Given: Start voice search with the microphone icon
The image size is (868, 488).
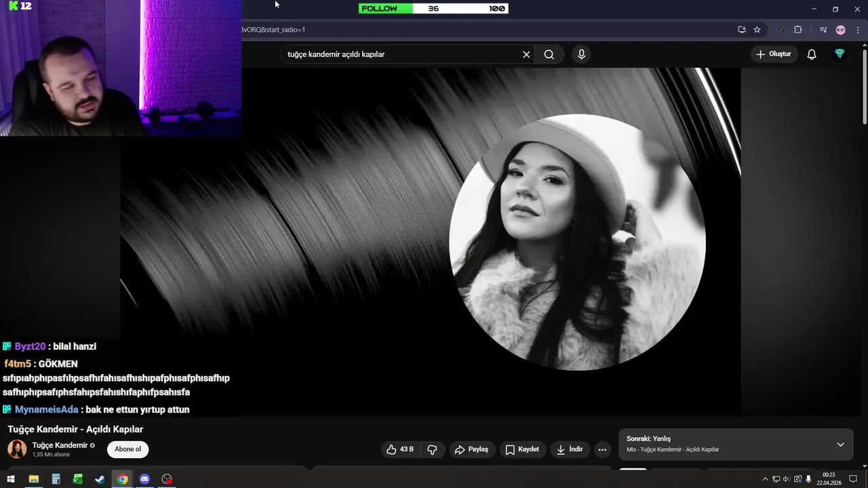Looking at the screenshot, I should (581, 54).
